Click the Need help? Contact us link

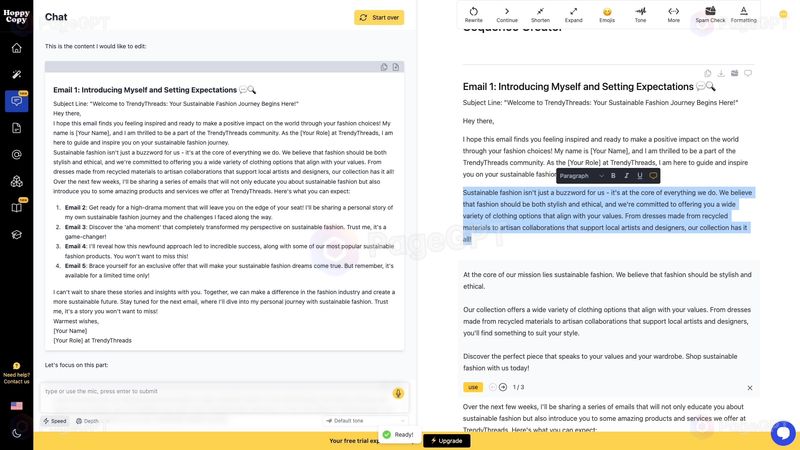coord(16,378)
